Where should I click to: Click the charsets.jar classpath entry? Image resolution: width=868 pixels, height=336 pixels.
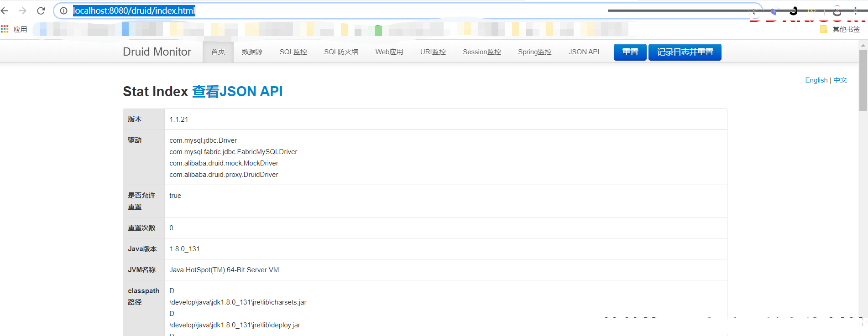click(x=238, y=302)
